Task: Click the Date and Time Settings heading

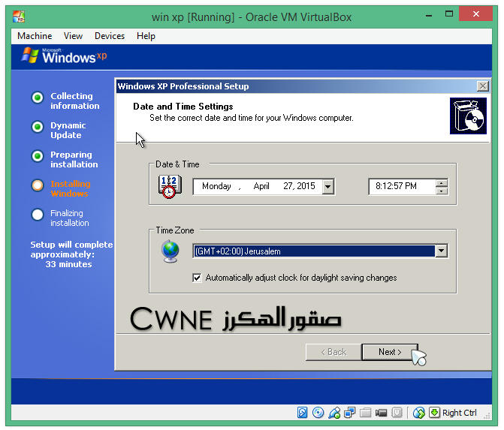Action: click(183, 107)
